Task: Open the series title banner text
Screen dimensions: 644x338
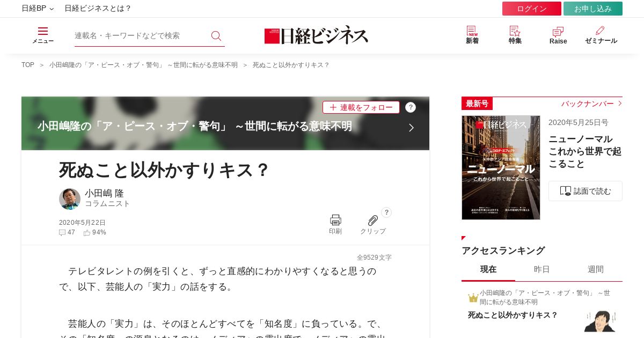Action: click(195, 126)
